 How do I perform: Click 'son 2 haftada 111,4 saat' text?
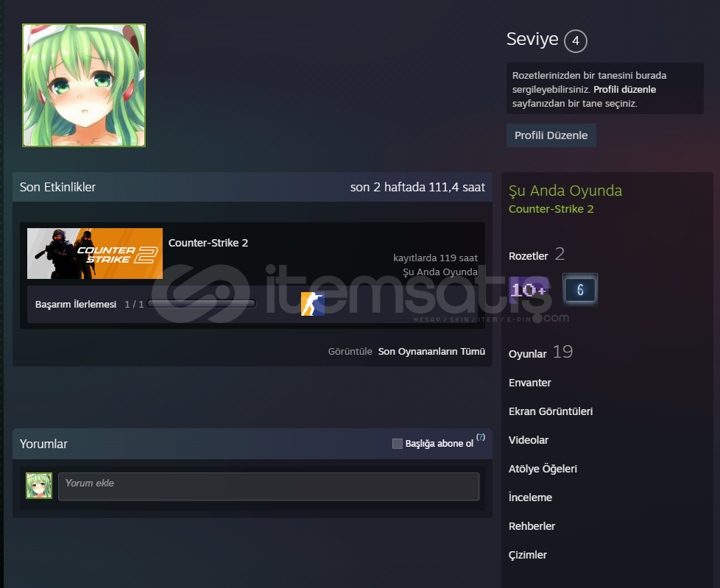coord(417,187)
